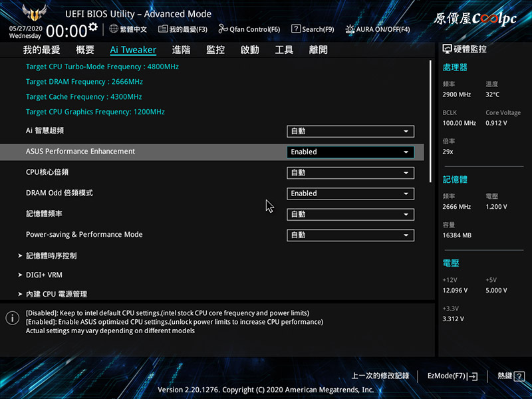The image size is (532, 399).
Task: Open the Ai 智慧超頻 dropdown
Action: (350, 131)
